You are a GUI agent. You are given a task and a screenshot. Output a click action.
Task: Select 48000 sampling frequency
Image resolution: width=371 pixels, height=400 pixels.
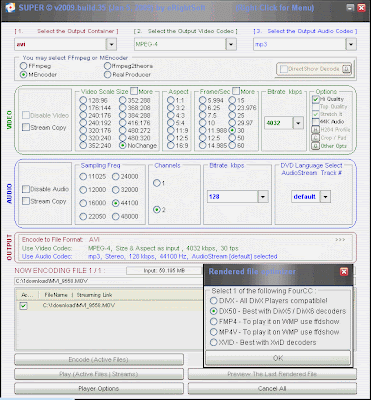[x=115, y=216]
